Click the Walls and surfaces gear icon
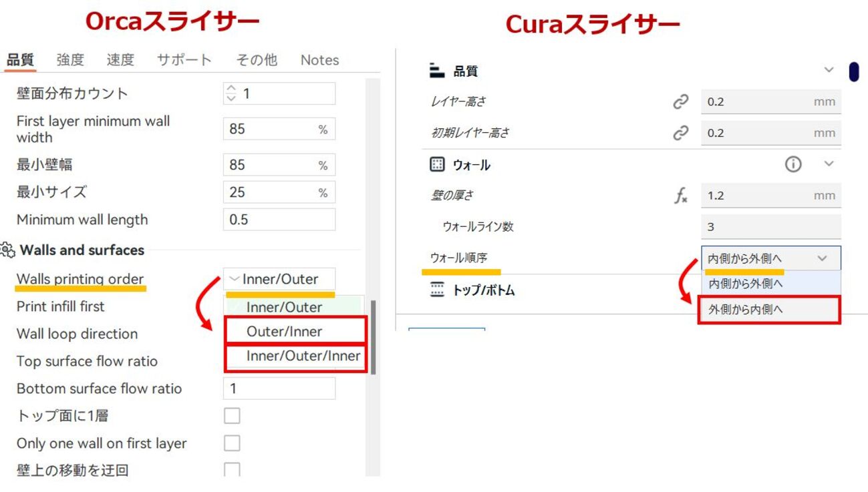868x492 pixels. (x=7, y=250)
